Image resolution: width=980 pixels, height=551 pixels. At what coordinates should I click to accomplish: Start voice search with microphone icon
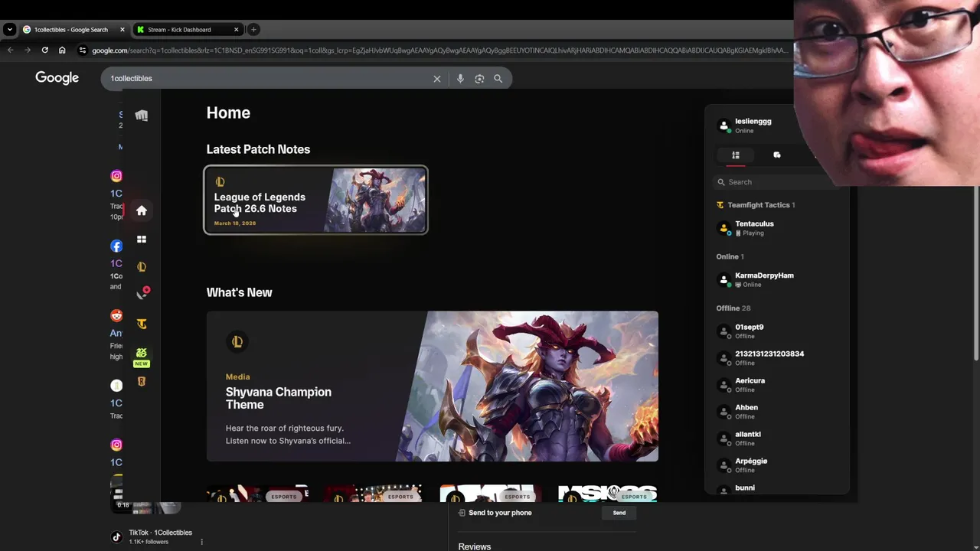coord(460,79)
